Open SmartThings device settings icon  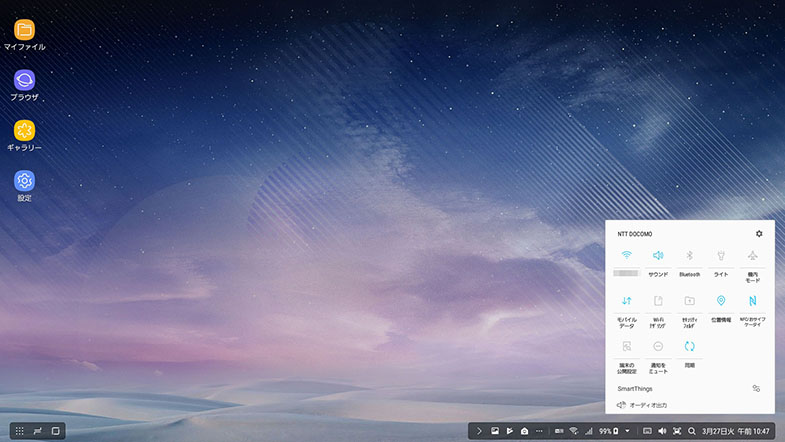tap(756, 388)
